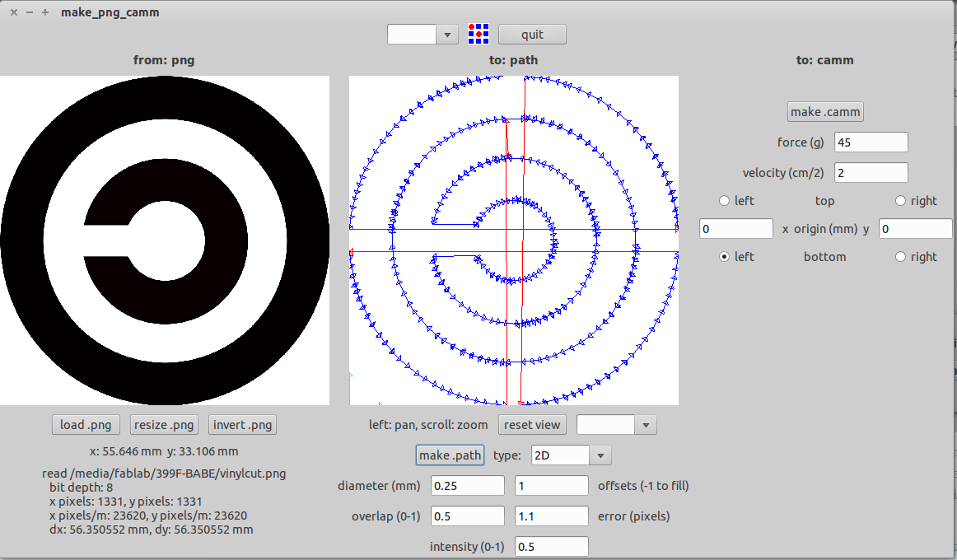Click the quit button
The height and width of the screenshot is (560, 957).
pyautogui.click(x=532, y=34)
